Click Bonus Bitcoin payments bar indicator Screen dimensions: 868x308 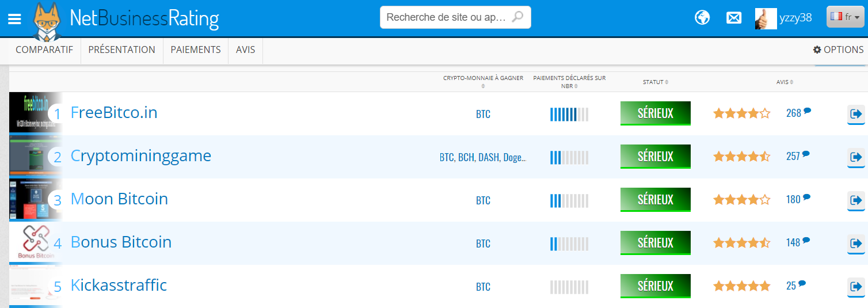(x=569, y=244)
